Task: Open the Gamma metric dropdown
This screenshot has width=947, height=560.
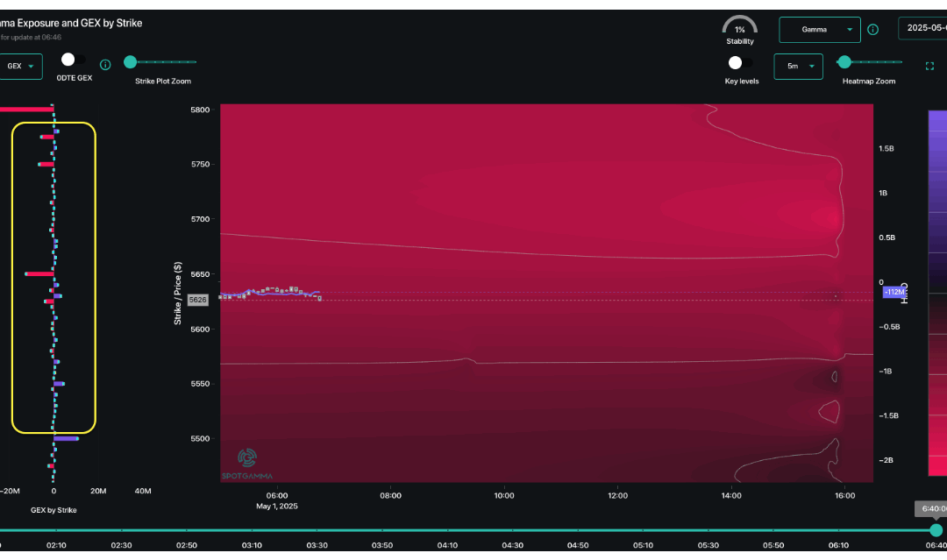Action: 819,29
